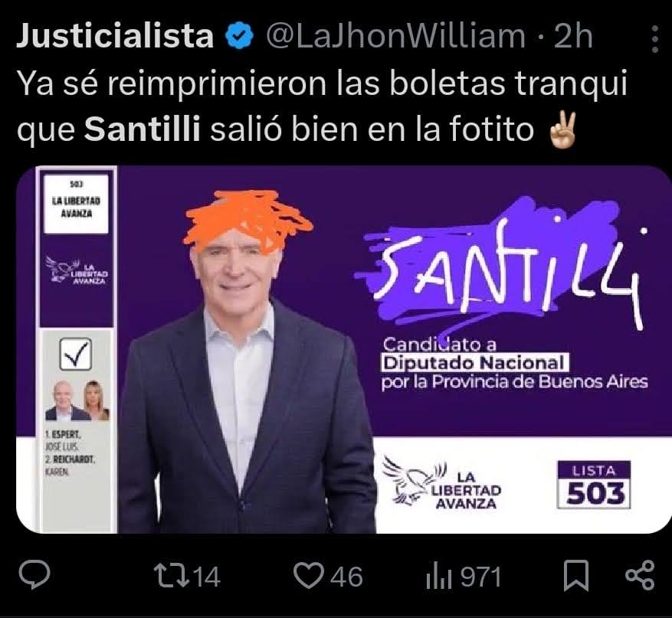Click the retweet count 14
Screen dimensions: 672x618
[208, 577]
